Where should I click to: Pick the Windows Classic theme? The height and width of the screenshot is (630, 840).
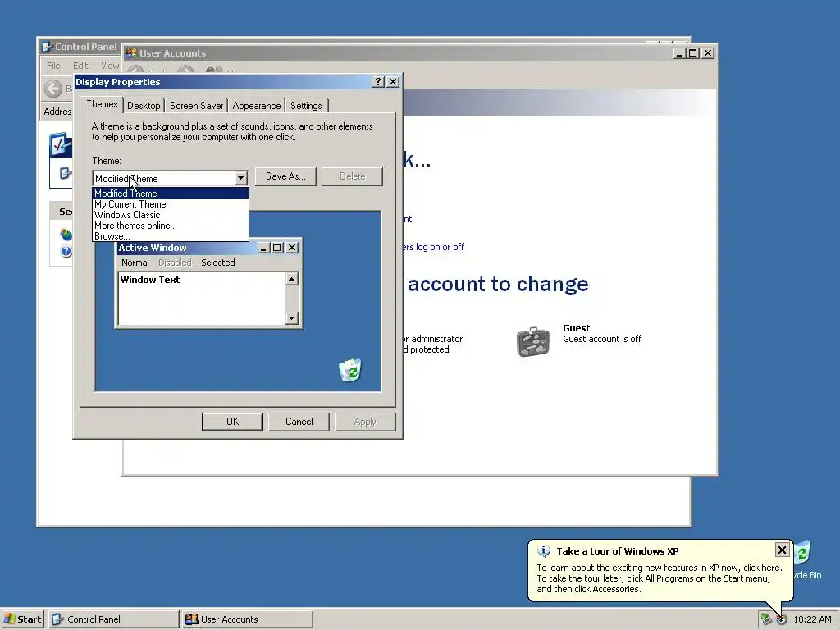coord(171,215)
